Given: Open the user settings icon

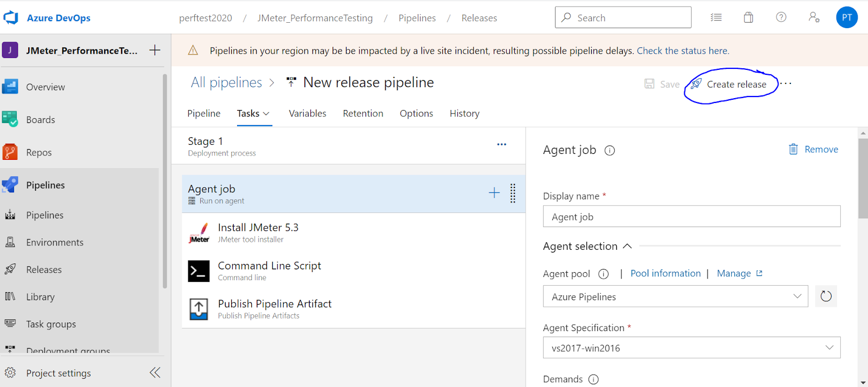Looking at the screenshot, I should pos(814,17).
